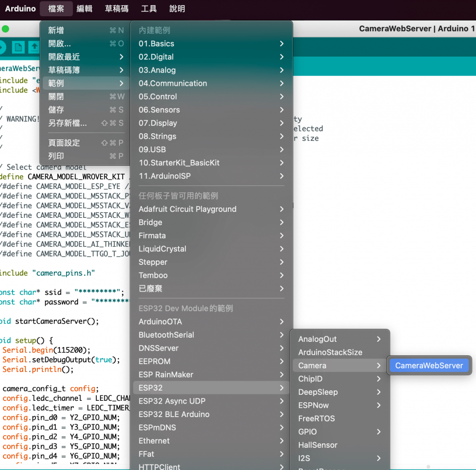Expand the AnalogOut submenu
The image size is (476, 470).
tap(339, 339)
